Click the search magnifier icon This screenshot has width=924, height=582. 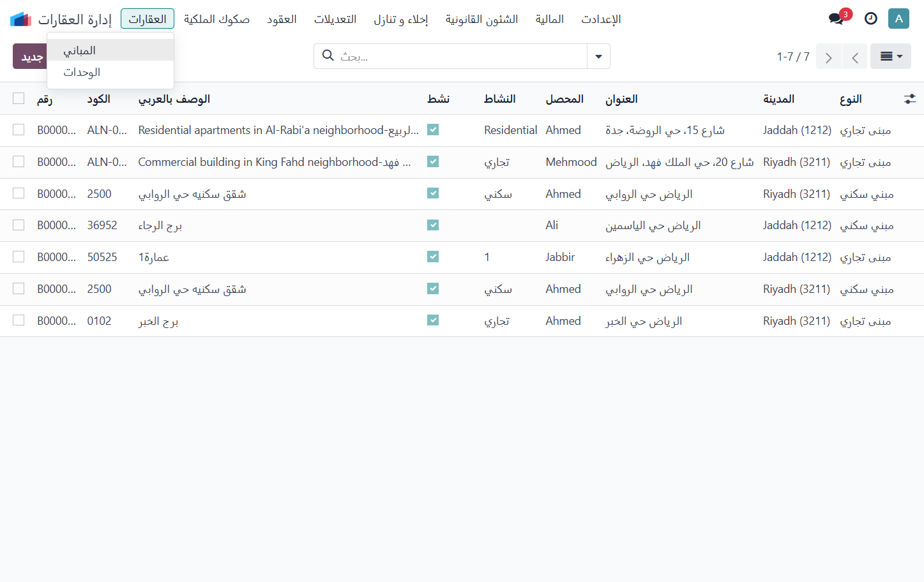tap(328, 56)
